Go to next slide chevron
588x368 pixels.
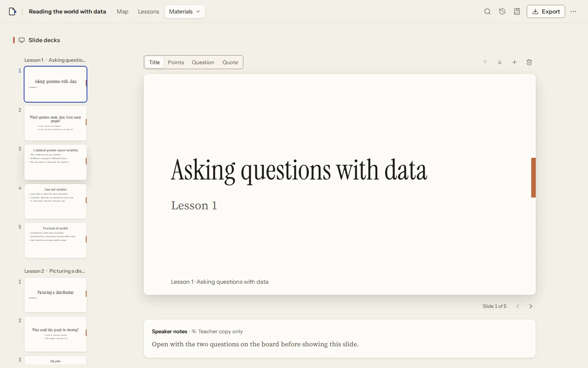[x=531, y=306]
